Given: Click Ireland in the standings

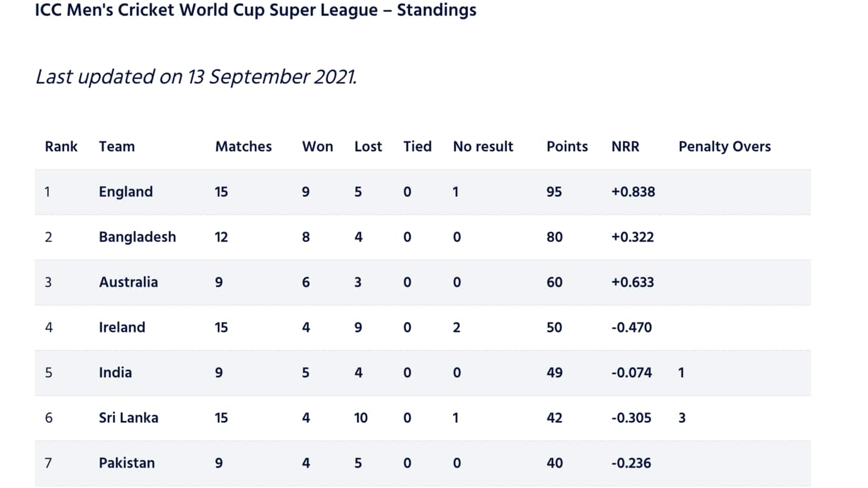Looking at the screenshot, I should [x=122, y=327].
